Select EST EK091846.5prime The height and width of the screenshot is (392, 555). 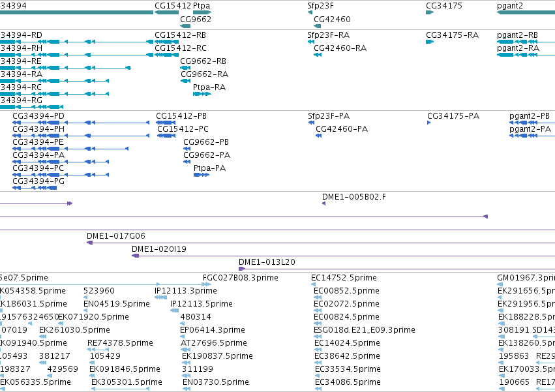click(125, 369)
